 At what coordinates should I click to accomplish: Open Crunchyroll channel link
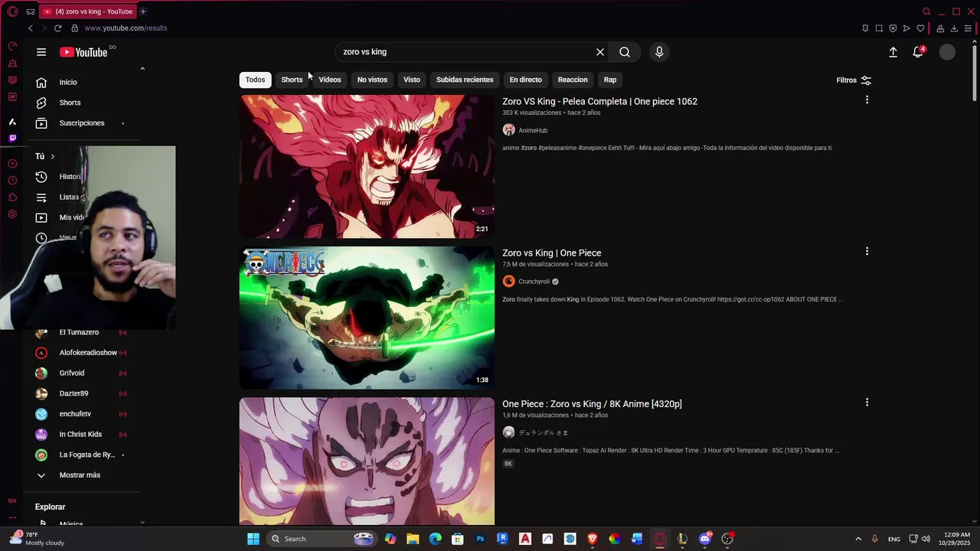tap(534, 282)
